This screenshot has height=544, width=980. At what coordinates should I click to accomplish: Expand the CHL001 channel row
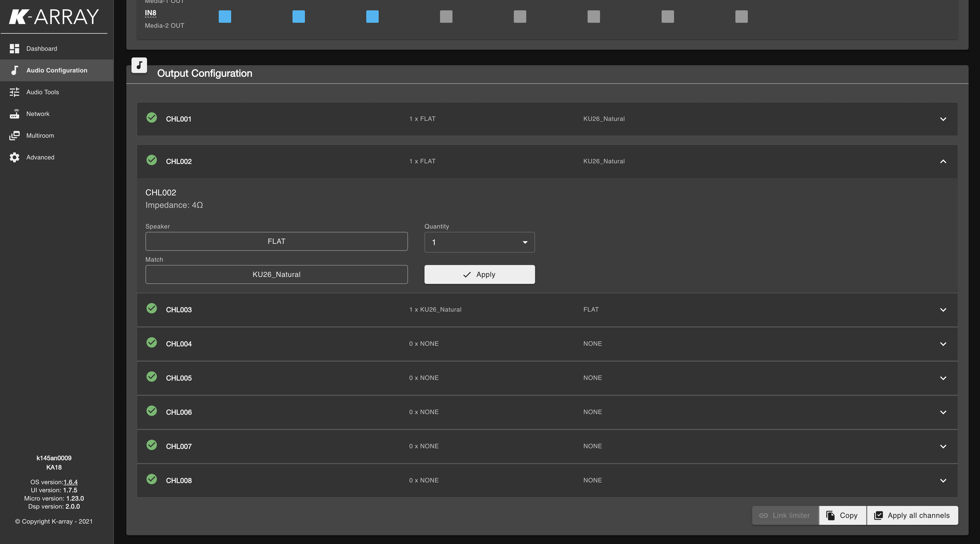click(x=943, y=119)
